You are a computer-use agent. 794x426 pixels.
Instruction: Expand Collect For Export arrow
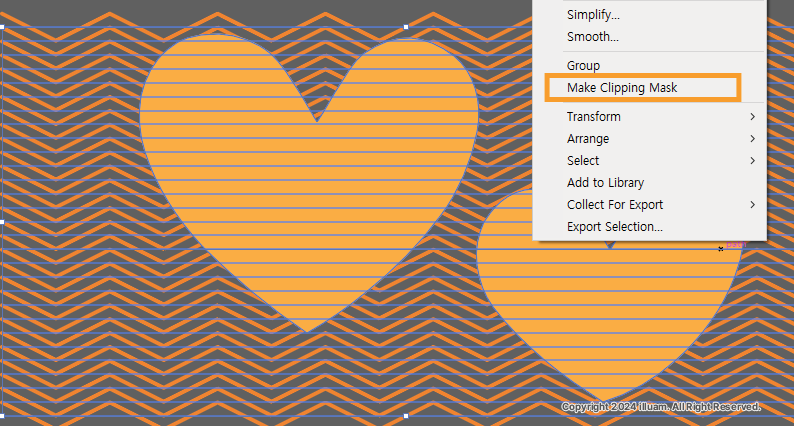pos(752,205)
